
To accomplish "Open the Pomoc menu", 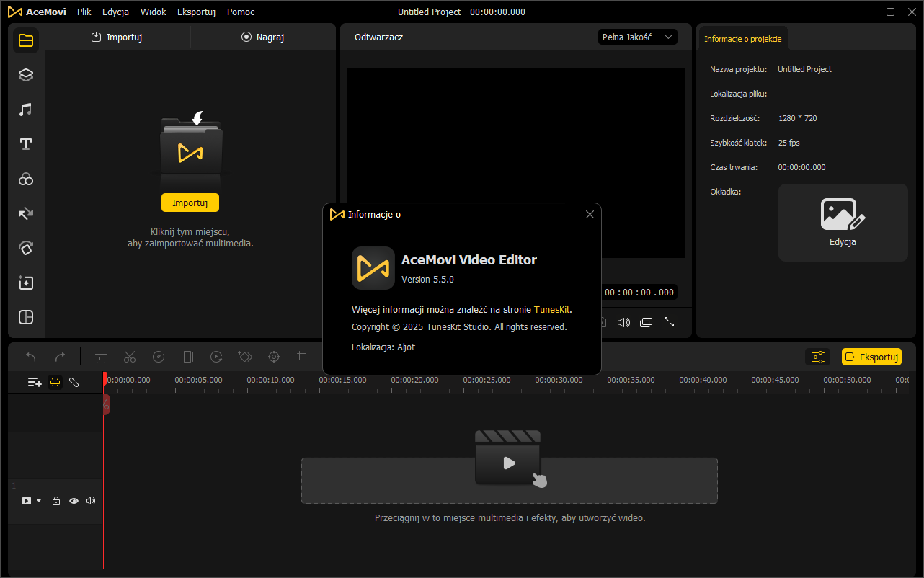I will (240, 12).
